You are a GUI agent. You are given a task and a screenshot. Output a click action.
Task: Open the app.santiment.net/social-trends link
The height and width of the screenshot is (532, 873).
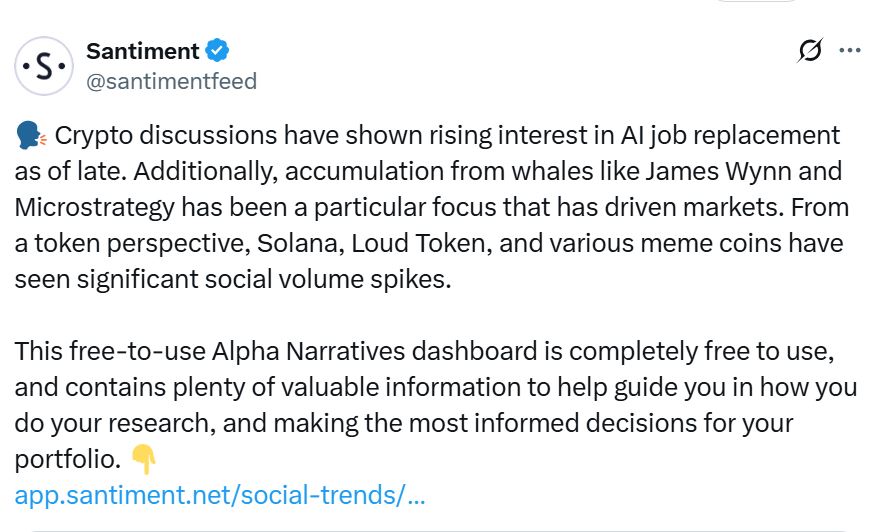click(220, 495)
